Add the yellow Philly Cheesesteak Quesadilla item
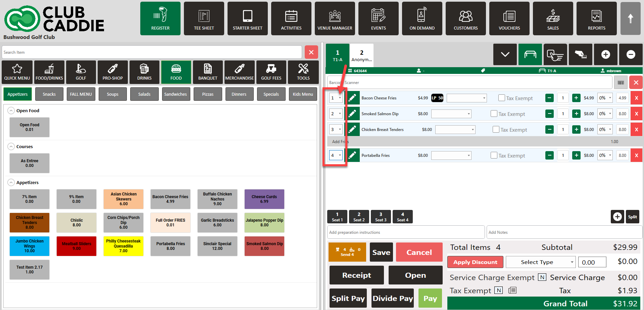Screen dimensions: 644x310 pyautogui.click(x=123, y=246)
